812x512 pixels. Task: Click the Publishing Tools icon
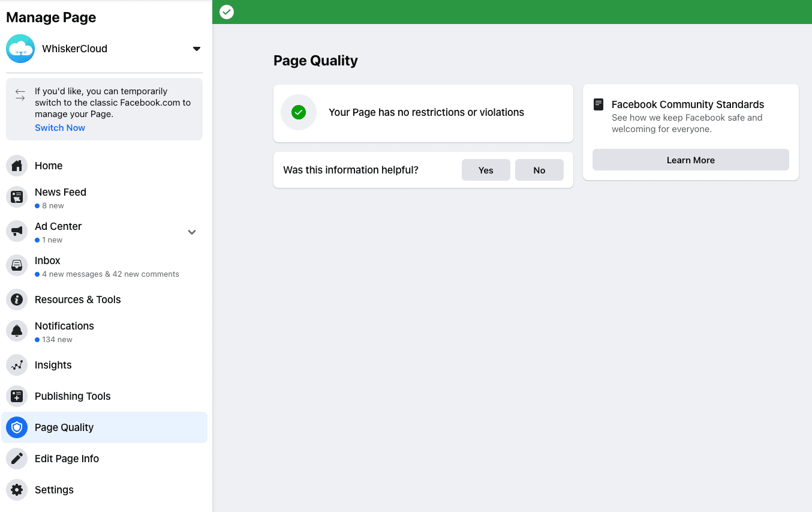[x=17, y=396]
